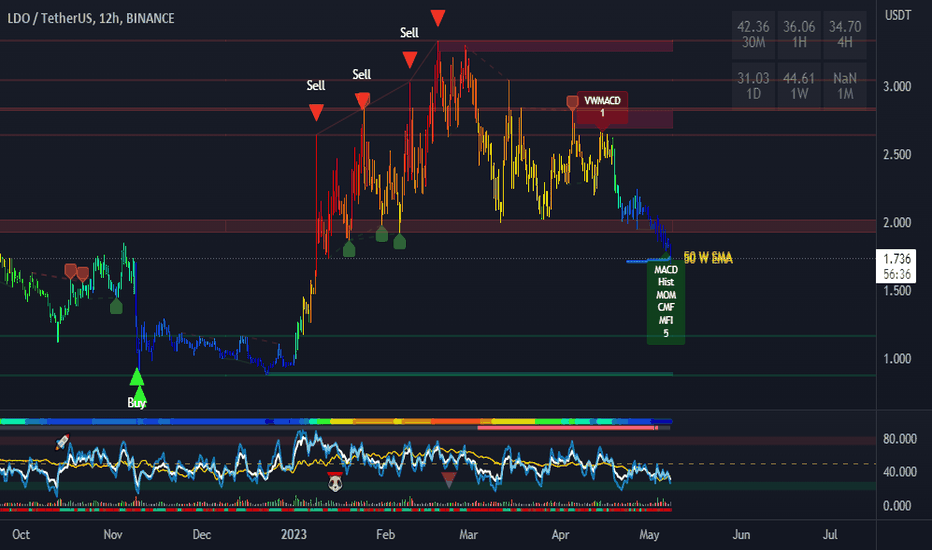Click the Dec label on the time axis
Viewport: 932px width, 550px height.
pos(201,535)
